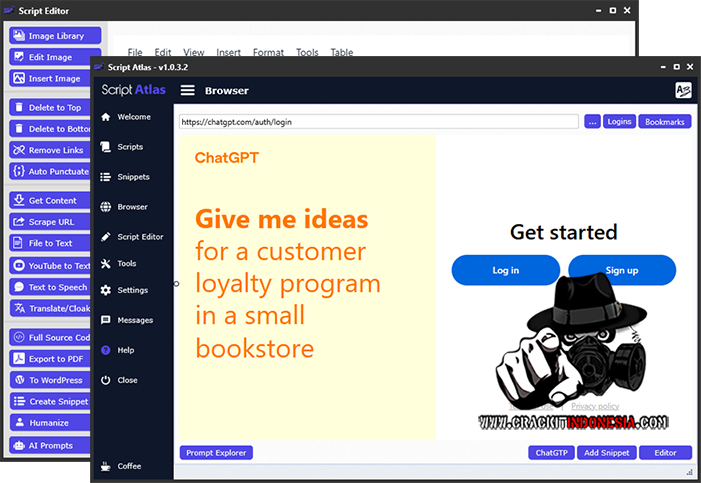Click the Coffee cup icon
The image size is (701, 483).
pyautogui.click(x=106, y=466)
